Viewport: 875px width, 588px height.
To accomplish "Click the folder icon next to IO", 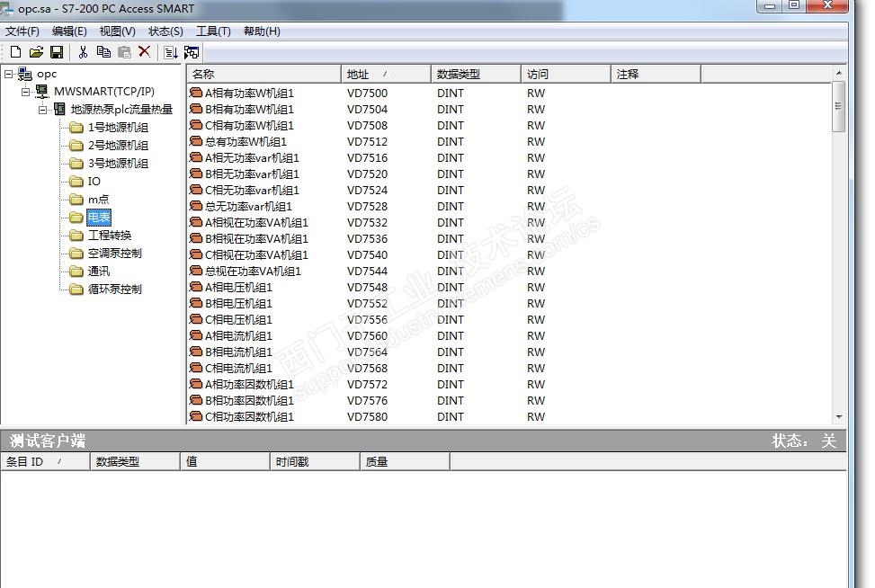I will [x=76, y=182].
